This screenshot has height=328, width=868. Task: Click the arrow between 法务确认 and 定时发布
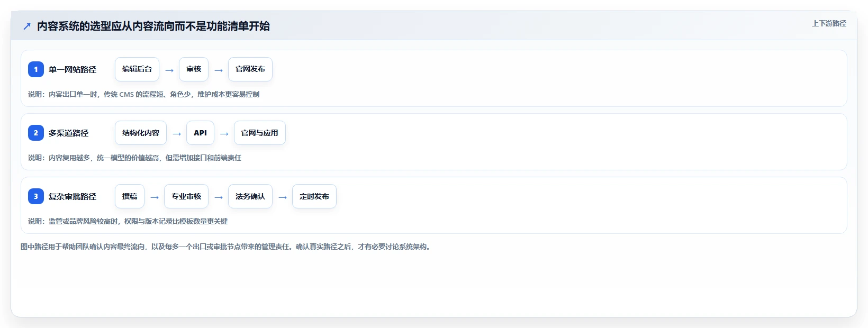point(283,197)
